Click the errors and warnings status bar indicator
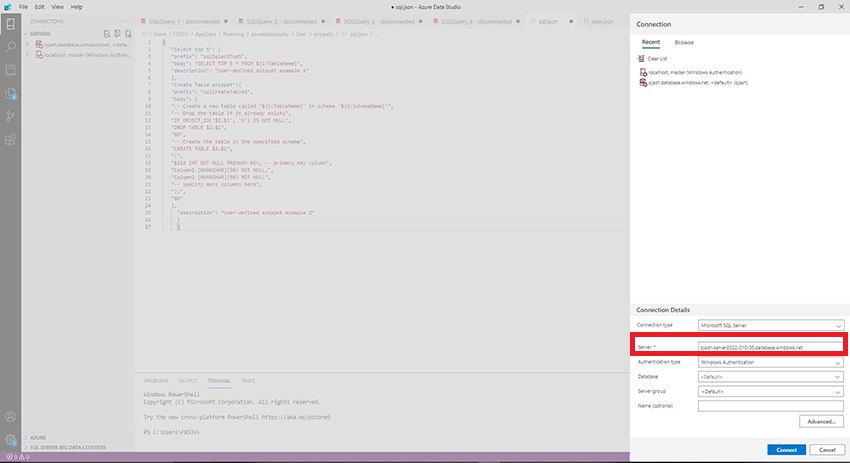 pos(18,457)
